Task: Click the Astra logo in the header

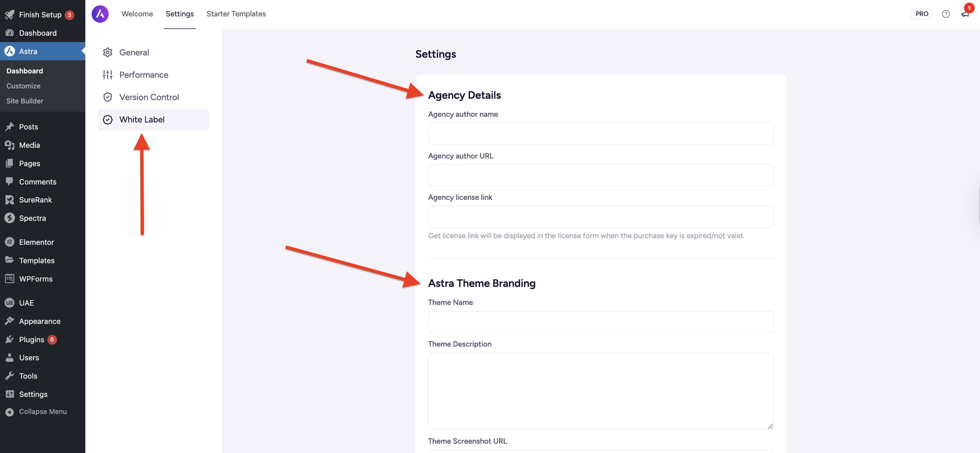Action: click(100, 14)
